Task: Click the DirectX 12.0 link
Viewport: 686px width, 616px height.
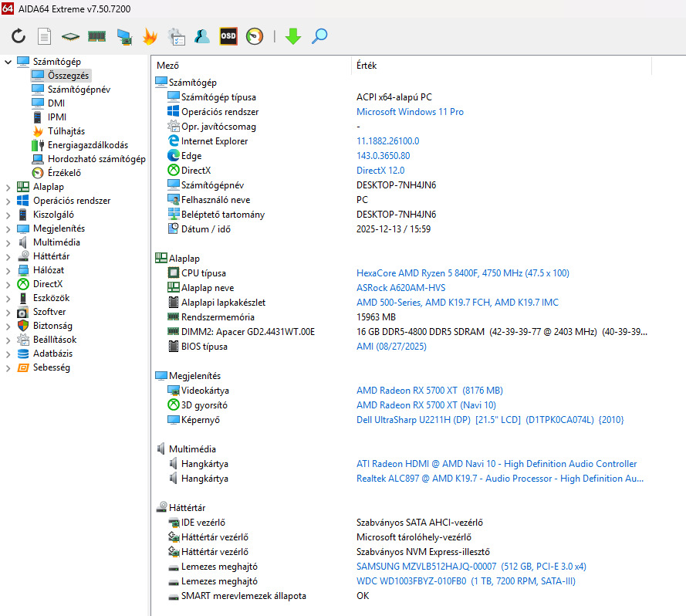Action: point(380,171)
